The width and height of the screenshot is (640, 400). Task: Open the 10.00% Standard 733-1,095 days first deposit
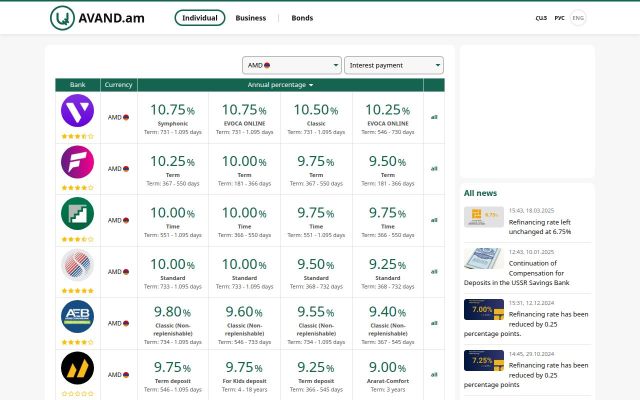tap(173, 272)
